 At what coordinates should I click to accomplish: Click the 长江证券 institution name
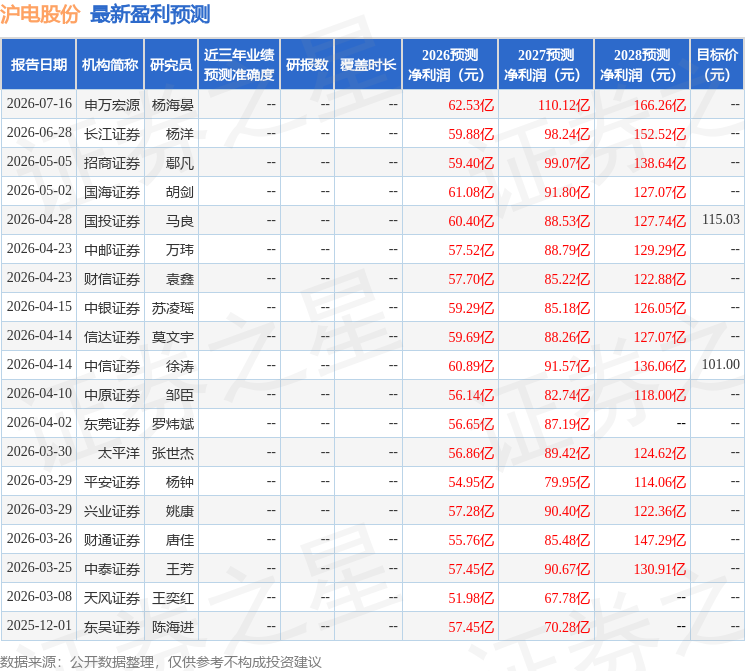112,134
